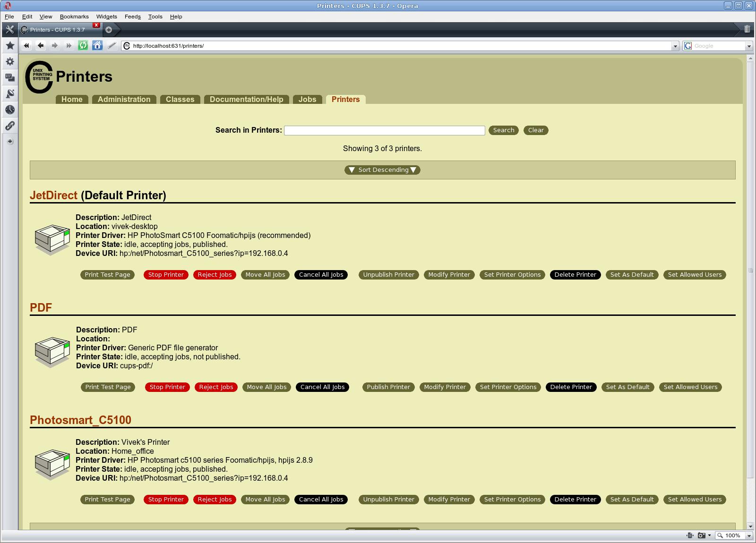
Task: Go forward one page
Action: pos(55,46)
